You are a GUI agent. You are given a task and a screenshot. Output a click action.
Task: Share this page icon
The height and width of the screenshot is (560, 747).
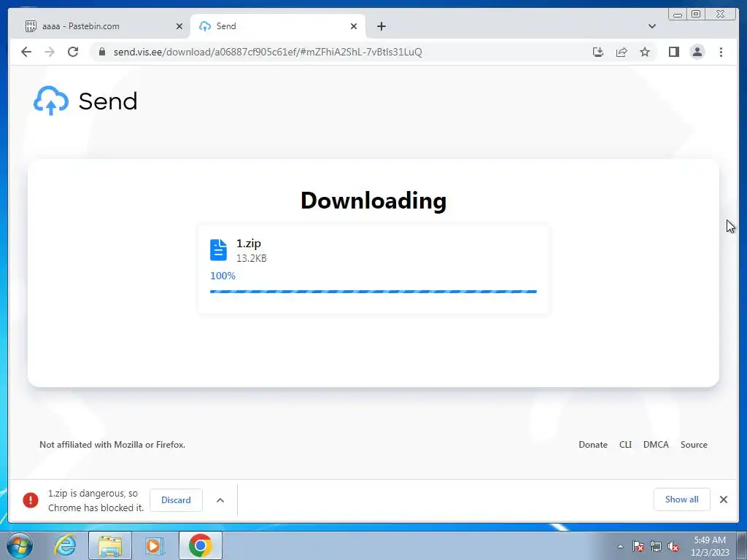622,52
